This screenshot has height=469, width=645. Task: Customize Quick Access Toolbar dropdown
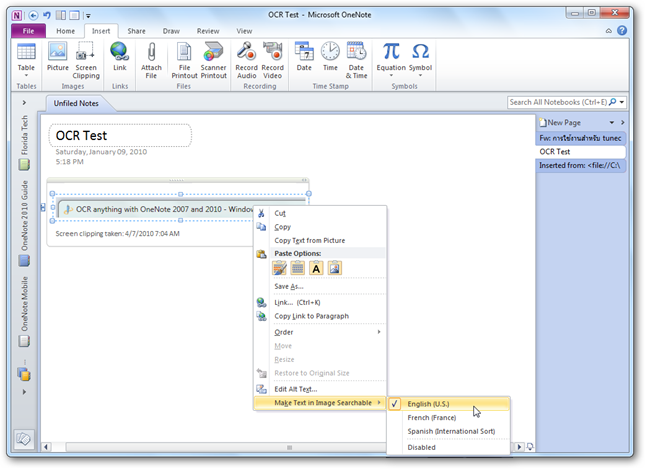point(88,16)
